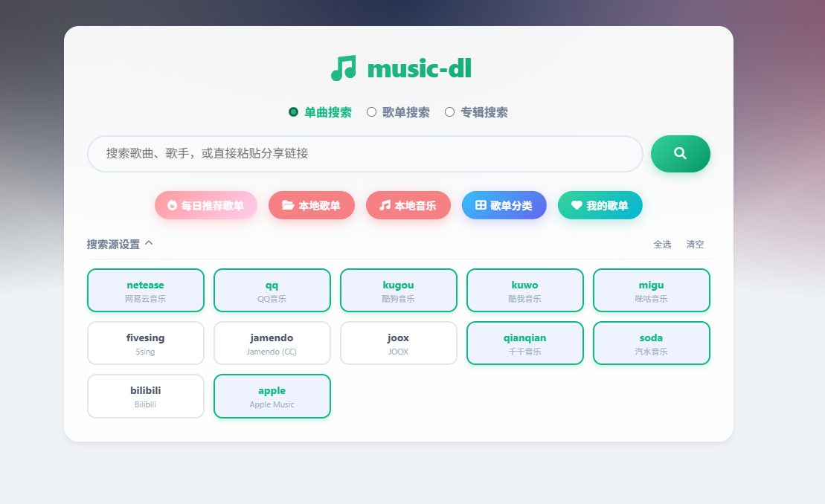The image size is (825, 504).
Task: Toggle the kugou 酷狗音乐 source
Action: click(x=398, y=290)
